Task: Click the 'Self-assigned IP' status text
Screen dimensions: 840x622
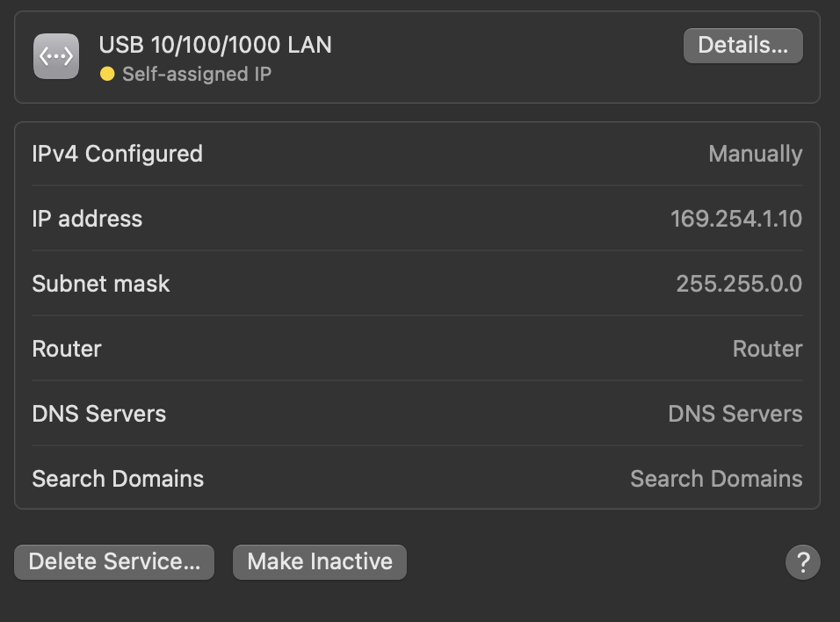Action: pos(196,74)
